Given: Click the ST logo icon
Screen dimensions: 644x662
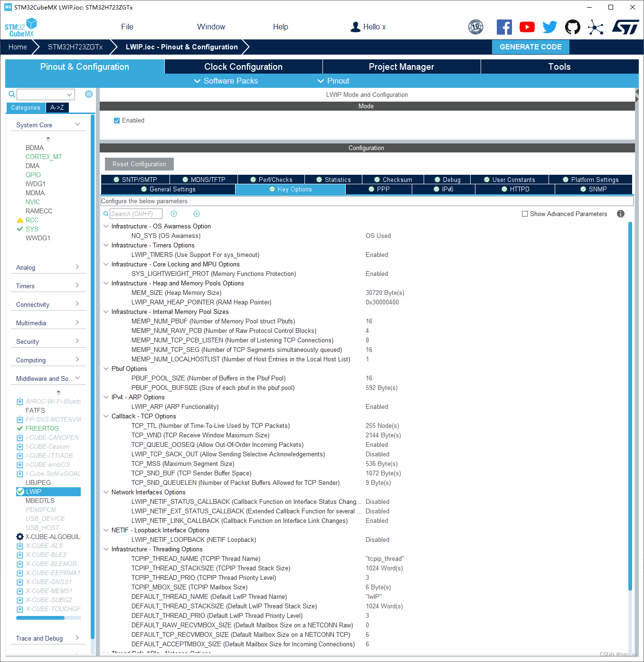Looking at the screenshot, I should pos(625,27).
